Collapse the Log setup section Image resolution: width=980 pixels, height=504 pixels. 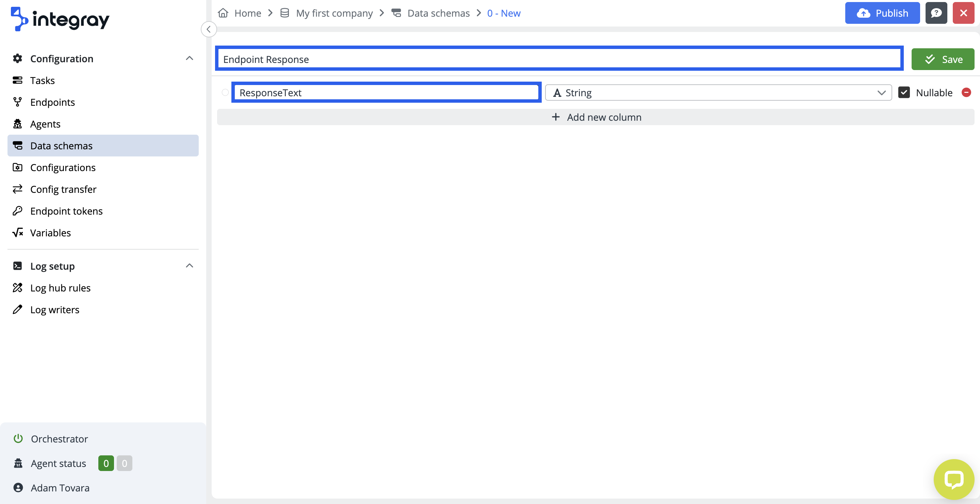[x=190, y=266]
